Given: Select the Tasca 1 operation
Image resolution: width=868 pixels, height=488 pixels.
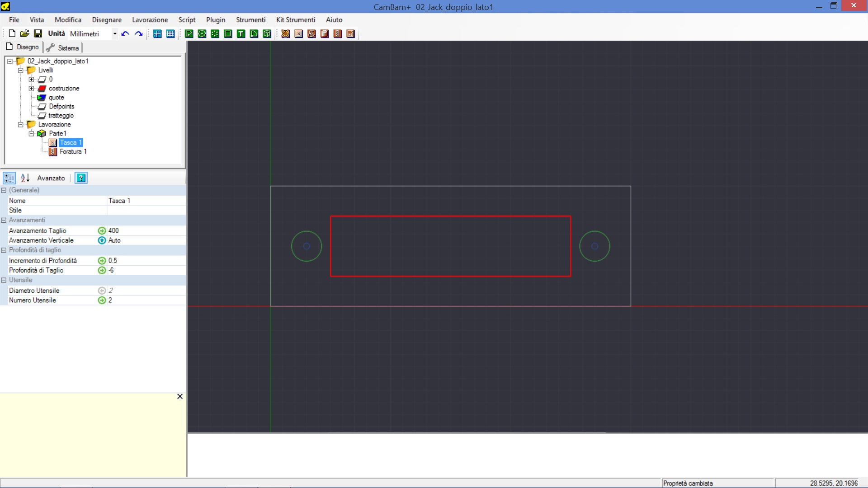Looking at the screenshot, I should coord(71,142).
